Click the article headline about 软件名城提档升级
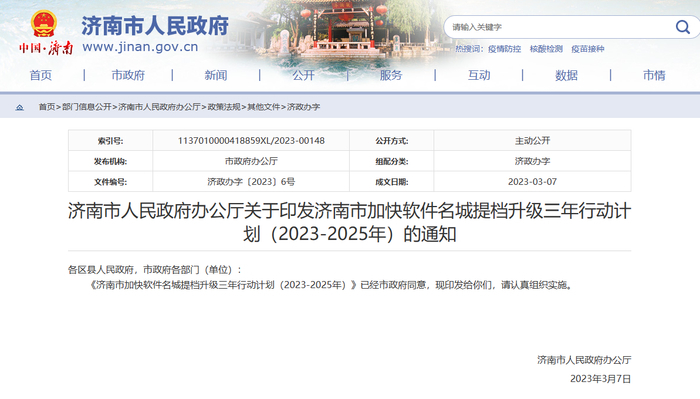700x399 pixels. click(350, 222)
